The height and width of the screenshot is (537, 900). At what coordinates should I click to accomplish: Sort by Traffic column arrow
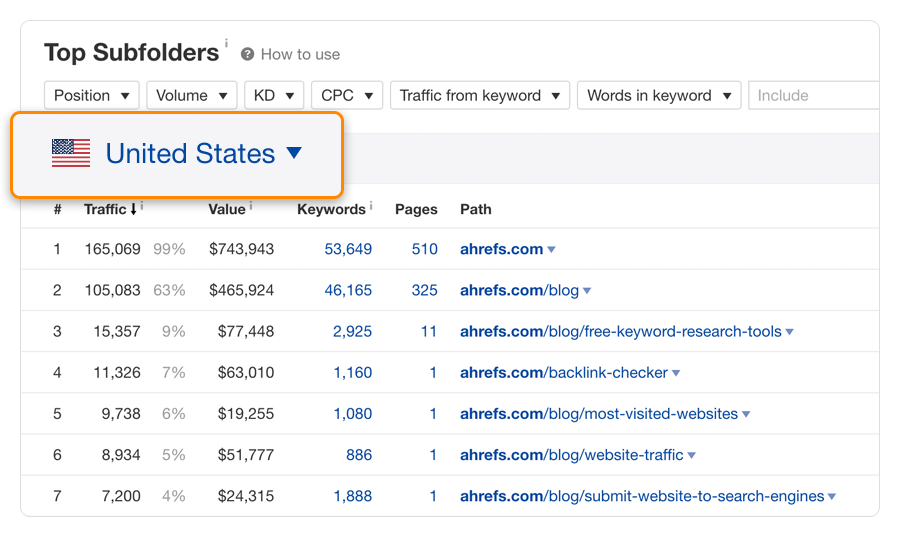133,210
